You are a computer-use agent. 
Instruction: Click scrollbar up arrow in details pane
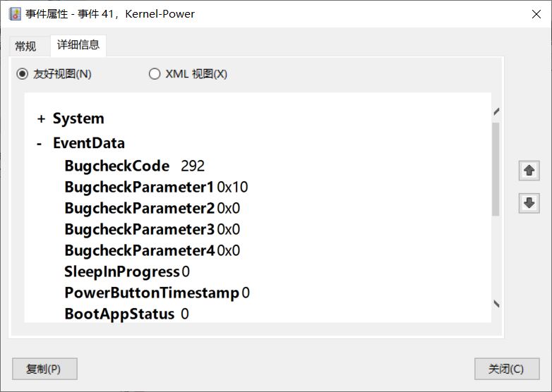[x=496, y=112]
